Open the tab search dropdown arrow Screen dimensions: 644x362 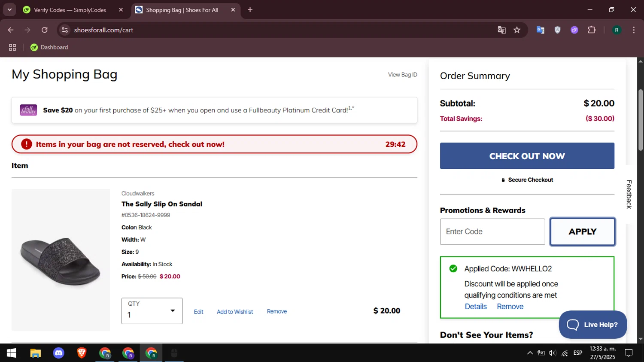pyautogui.click(x=9, y=9)
